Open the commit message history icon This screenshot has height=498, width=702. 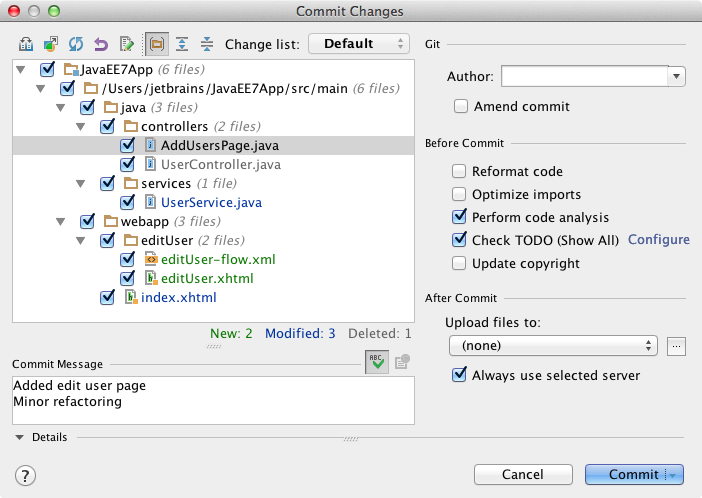402,362
